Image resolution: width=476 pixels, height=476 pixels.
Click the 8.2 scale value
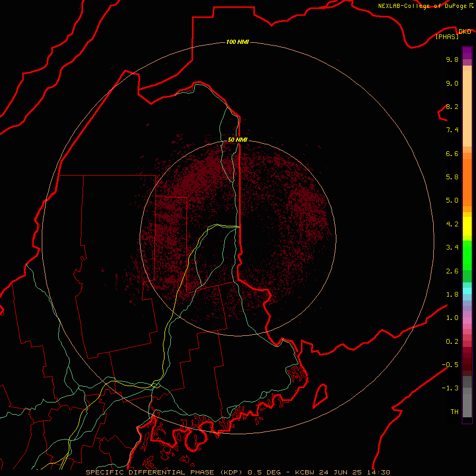[452, 106]
